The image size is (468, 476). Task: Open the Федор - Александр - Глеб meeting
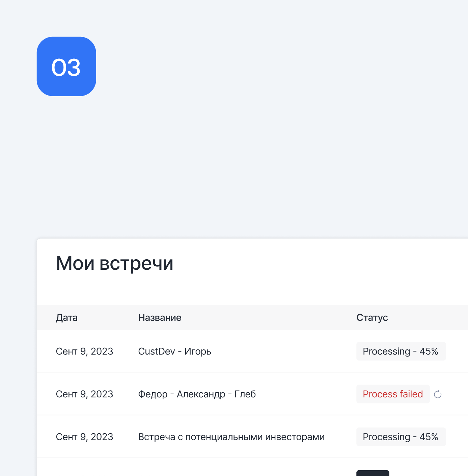(197, 394)
